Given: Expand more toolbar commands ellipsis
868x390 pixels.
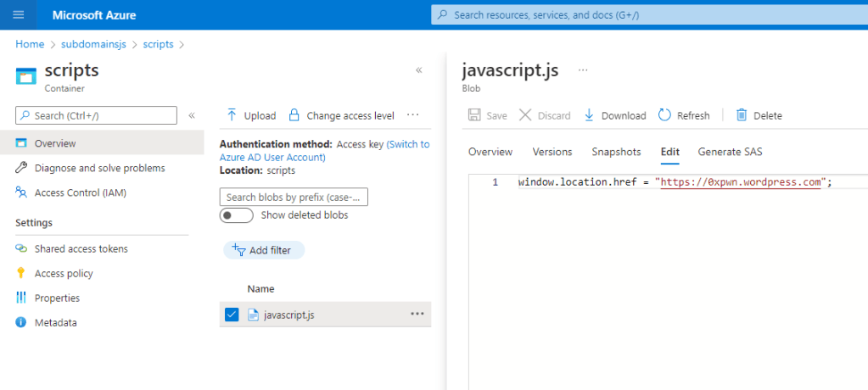Looking at the screenshot, I should coord(413,115).
